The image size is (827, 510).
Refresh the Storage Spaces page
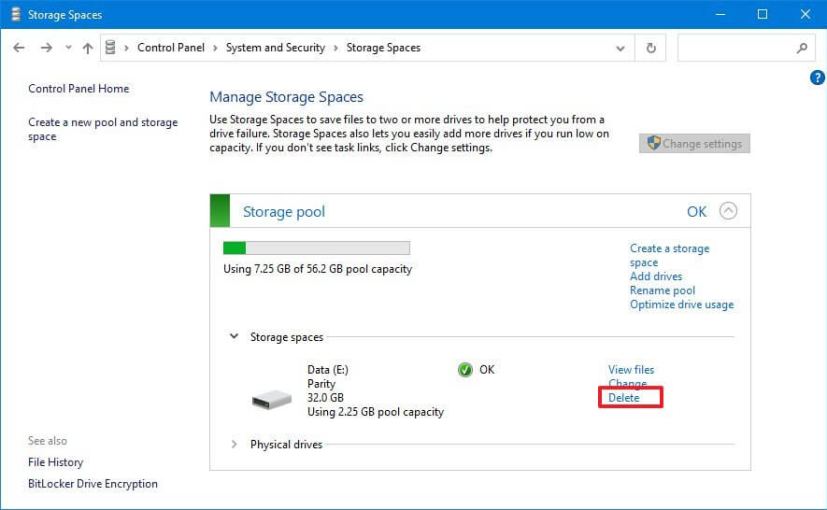651,48
